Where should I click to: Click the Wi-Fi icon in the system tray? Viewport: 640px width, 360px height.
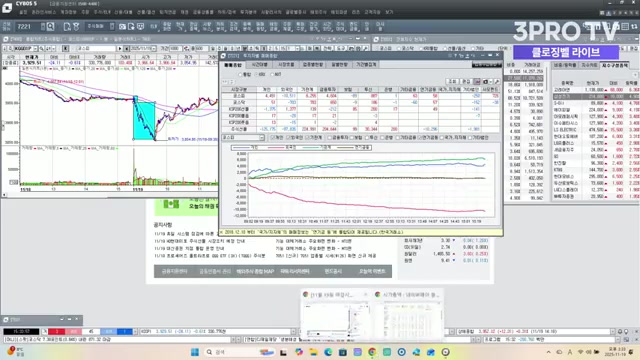click(x=580, y=352)
